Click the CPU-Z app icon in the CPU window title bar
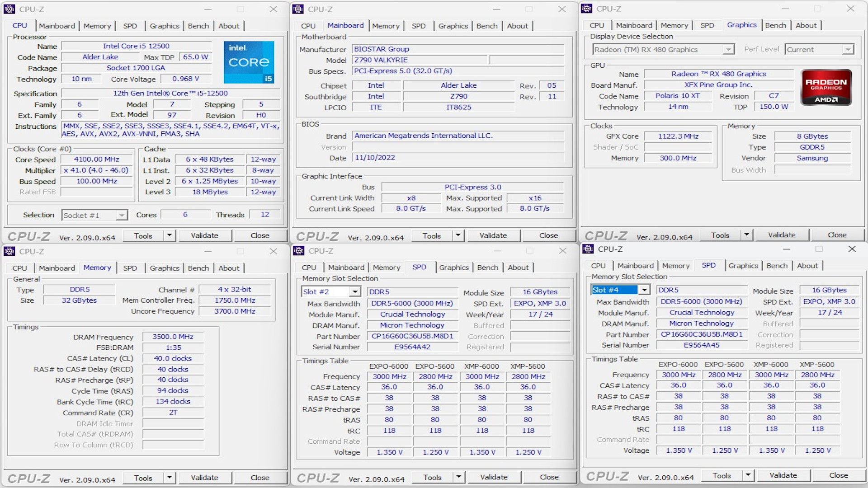 point(9,9)
